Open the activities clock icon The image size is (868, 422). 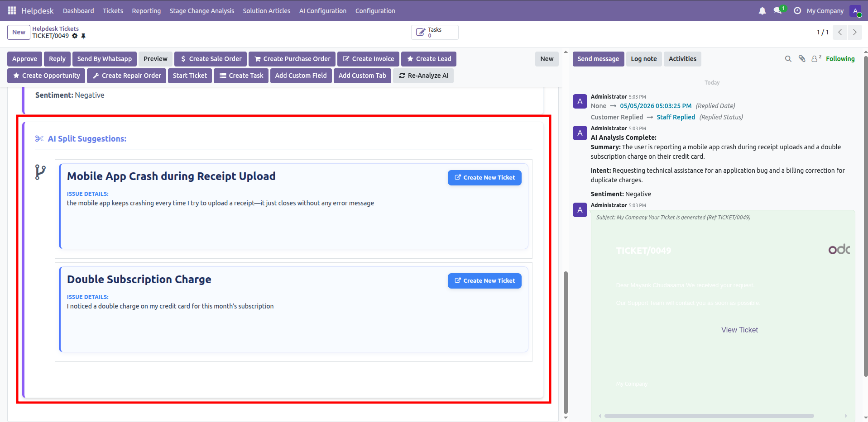click(797, 10)
